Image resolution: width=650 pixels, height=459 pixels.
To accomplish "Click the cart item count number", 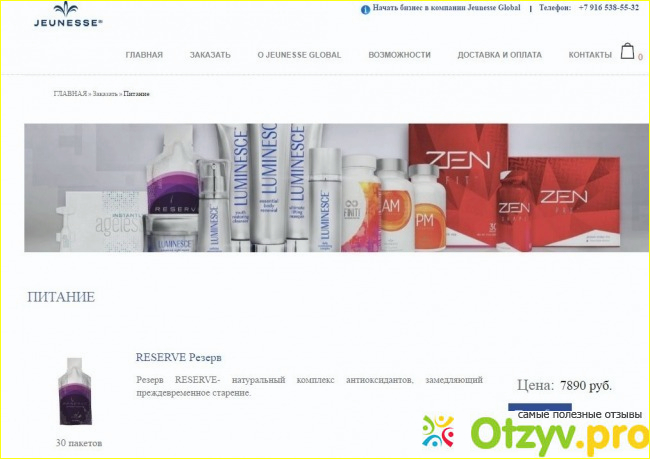I will [640, 58].
